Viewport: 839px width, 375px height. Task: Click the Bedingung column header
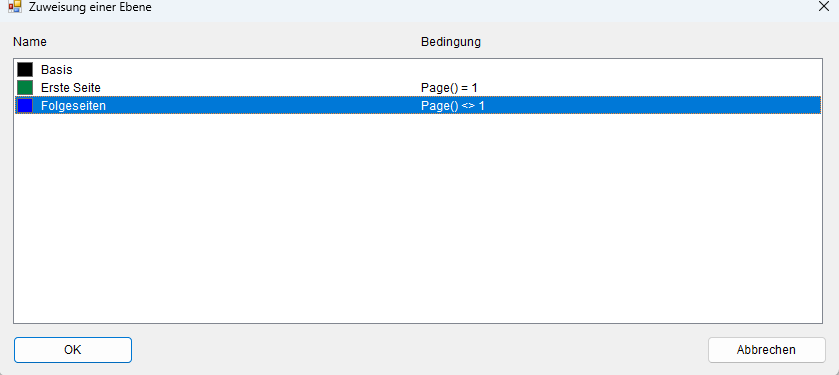(x=451, y=42)
